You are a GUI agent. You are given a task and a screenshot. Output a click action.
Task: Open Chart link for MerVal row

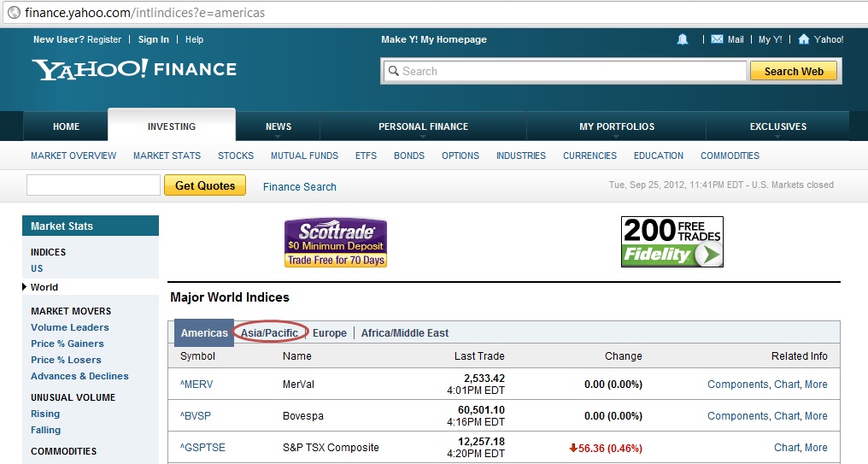tap(787, 385)
